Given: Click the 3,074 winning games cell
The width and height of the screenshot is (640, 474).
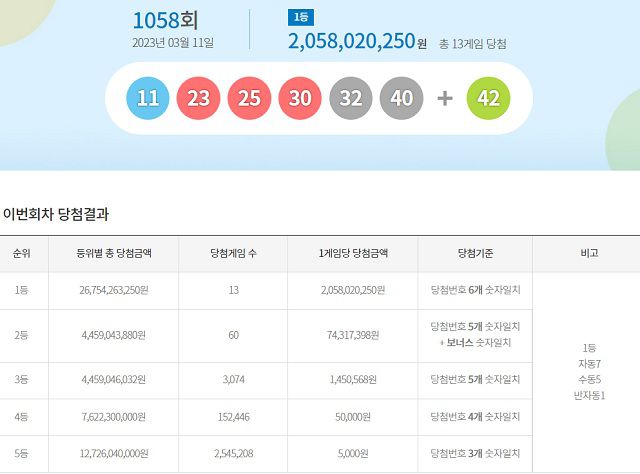Looking at the screenshot, I should click(x=233, y=380).
